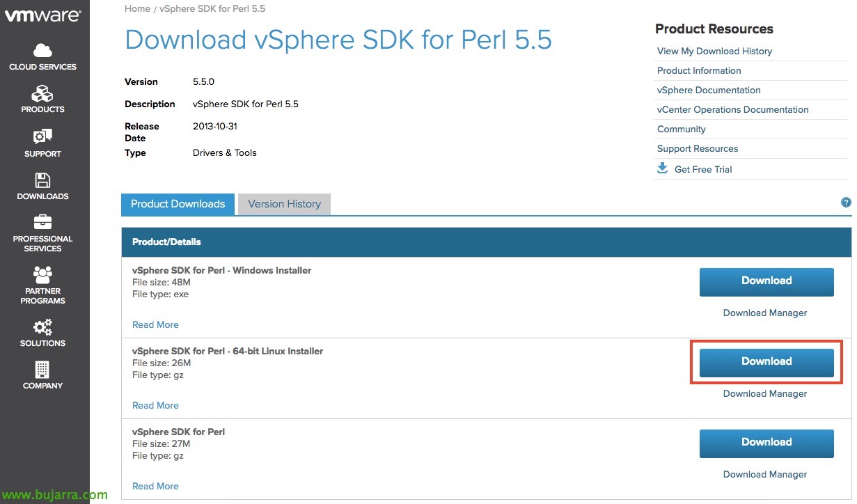The image size is (857, 504).
Task: Click the VMware logo
Action: pyautogui.click(x=42, y=15)
